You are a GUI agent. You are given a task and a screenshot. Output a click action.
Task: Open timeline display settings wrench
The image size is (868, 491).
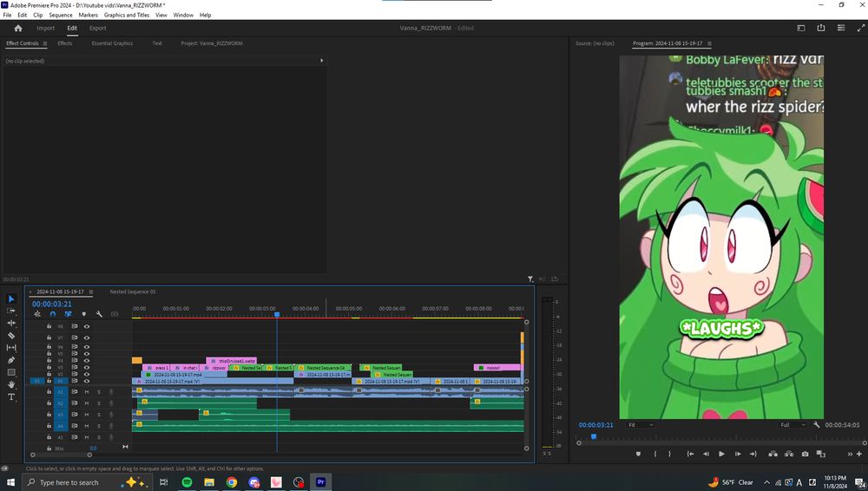point(99,314)
